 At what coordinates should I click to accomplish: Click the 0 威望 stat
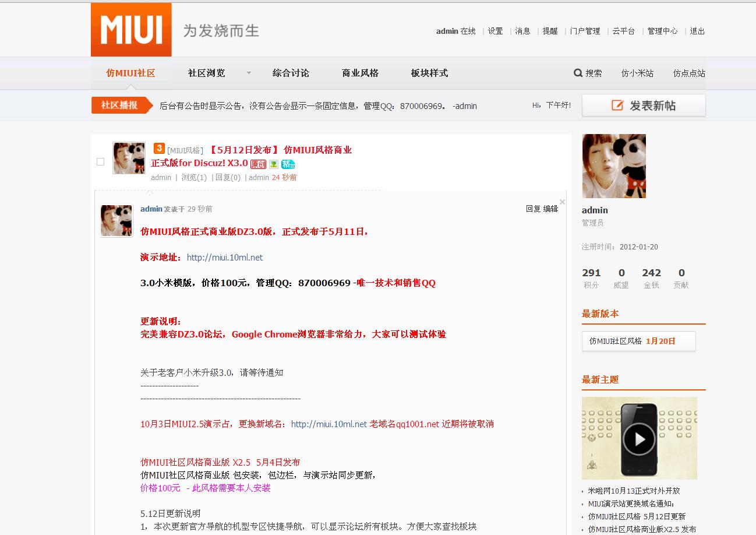click(x=621, y=278)
